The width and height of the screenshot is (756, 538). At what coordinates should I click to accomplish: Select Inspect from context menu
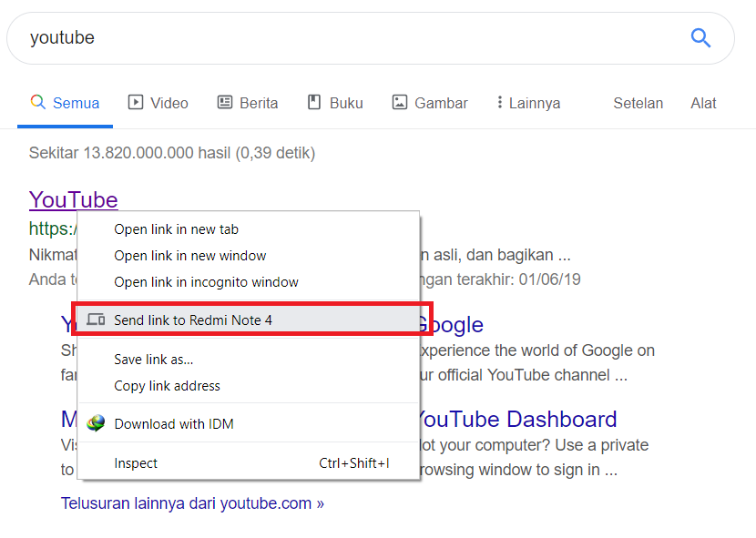tap(136, 463)
